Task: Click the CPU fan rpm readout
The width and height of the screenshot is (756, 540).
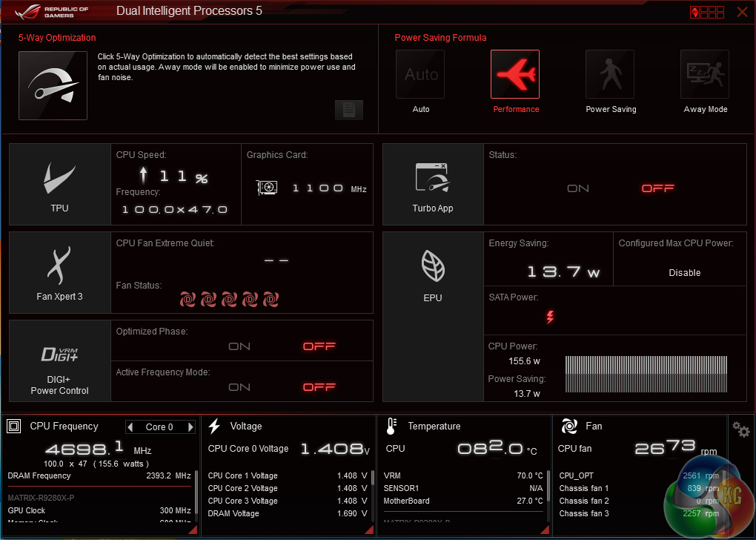Action: 675,448
